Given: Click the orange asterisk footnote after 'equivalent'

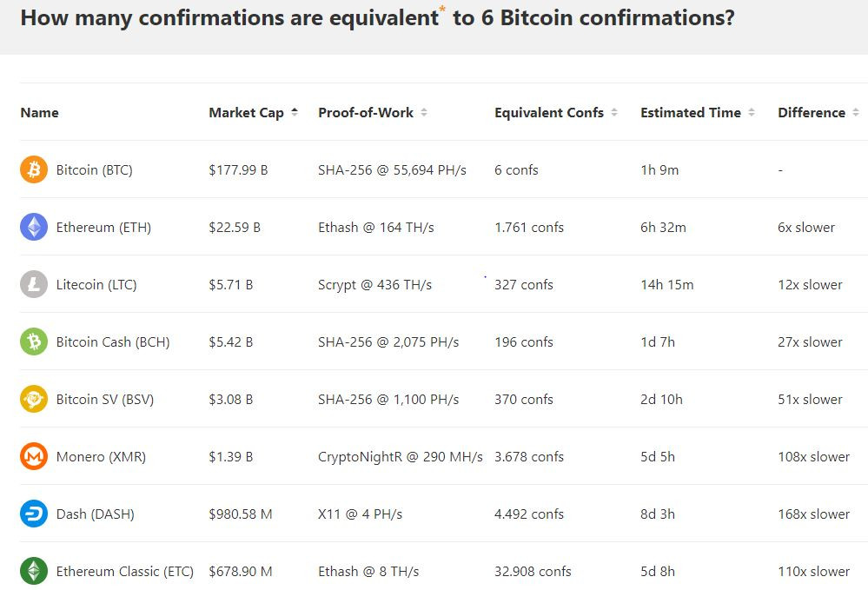Looking at the screenshot, I should tap(442, 9).
